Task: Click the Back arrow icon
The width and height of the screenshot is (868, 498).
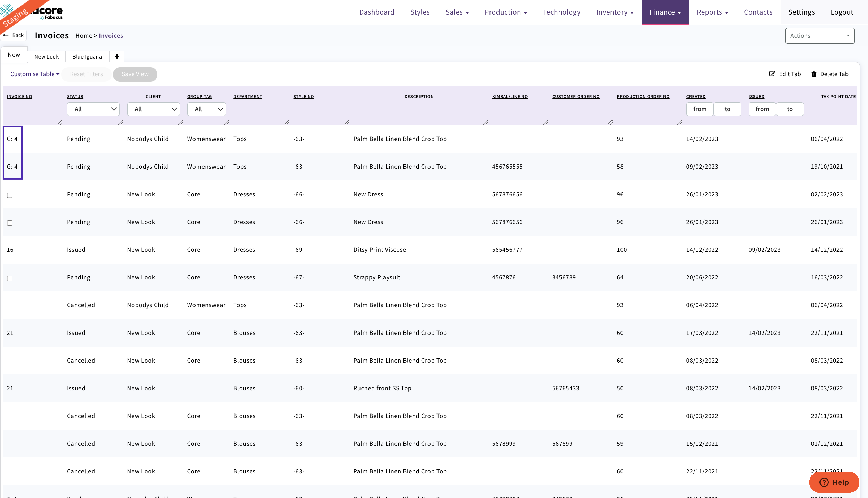Action: [6, 35]
